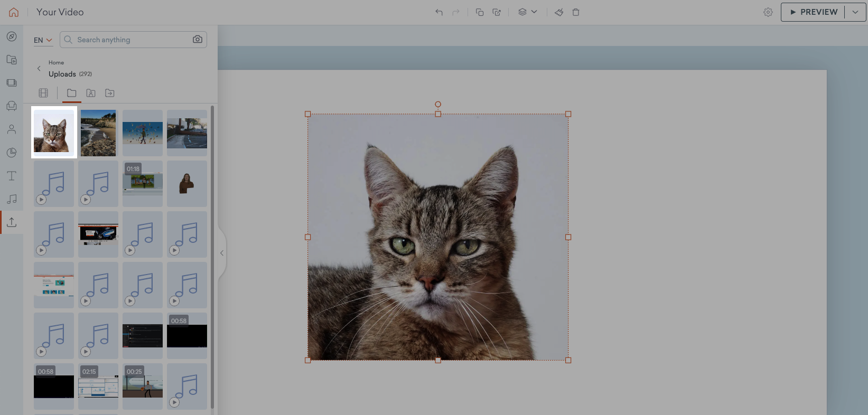868x415 pixels.
Task: Open the Text tool in sidebar
Action: [12, 176]
